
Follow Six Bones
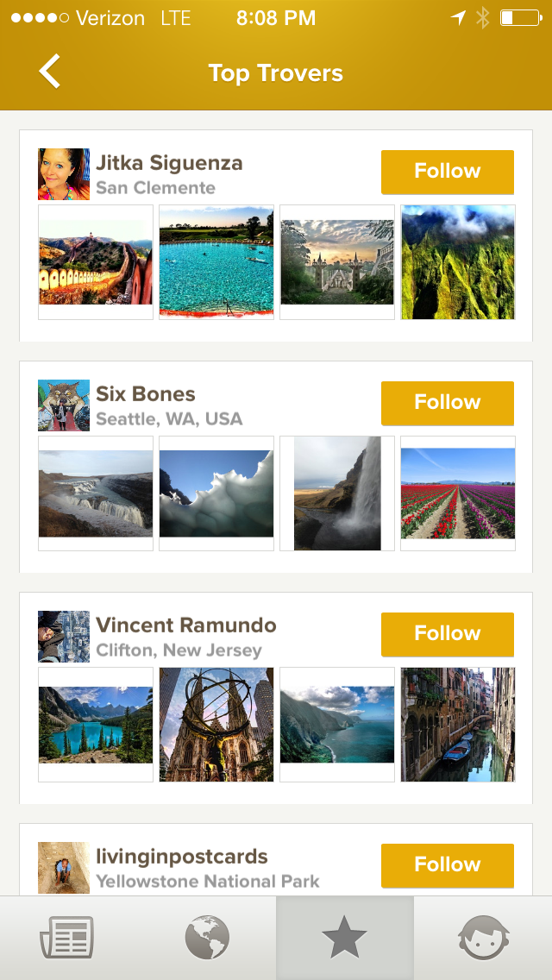pos(447,403)
